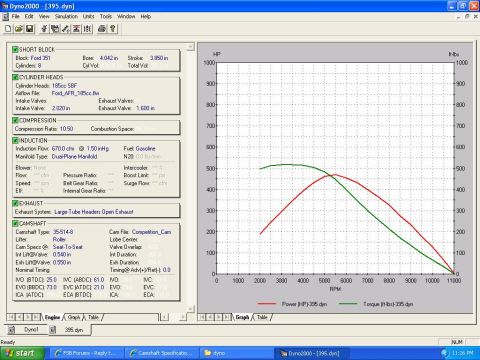Click the document icon left of File menu
Screen dimensions: 480x360
[x=5, y=16]
